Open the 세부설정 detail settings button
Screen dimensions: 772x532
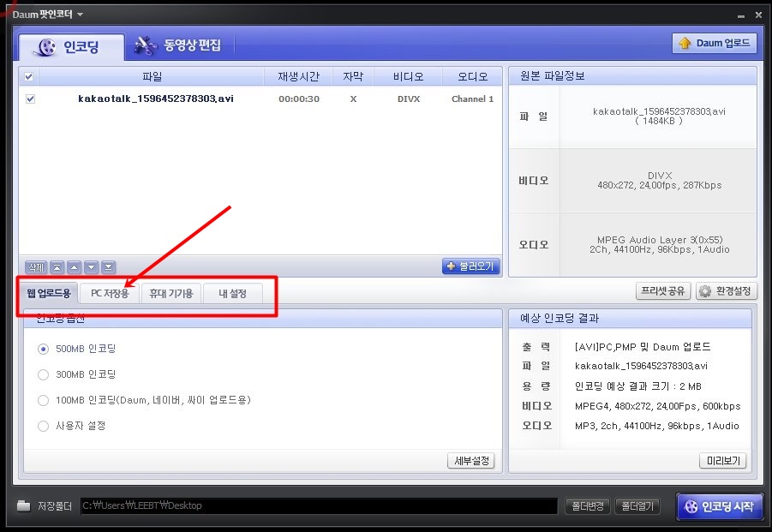[x=471, y=461]
